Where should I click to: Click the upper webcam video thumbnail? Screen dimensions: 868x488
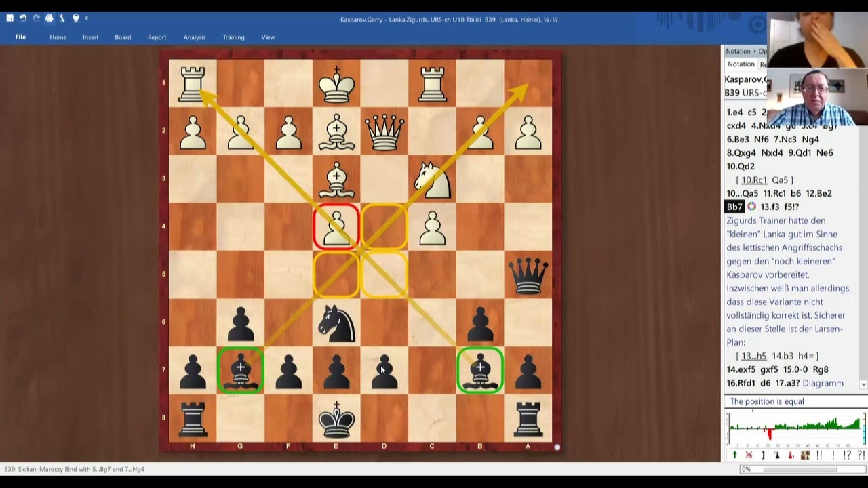tap(816, 40)
